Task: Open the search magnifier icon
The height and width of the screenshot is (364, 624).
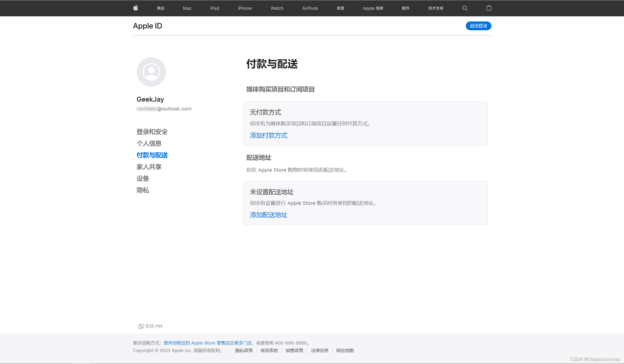Action: tap(465, 8)
